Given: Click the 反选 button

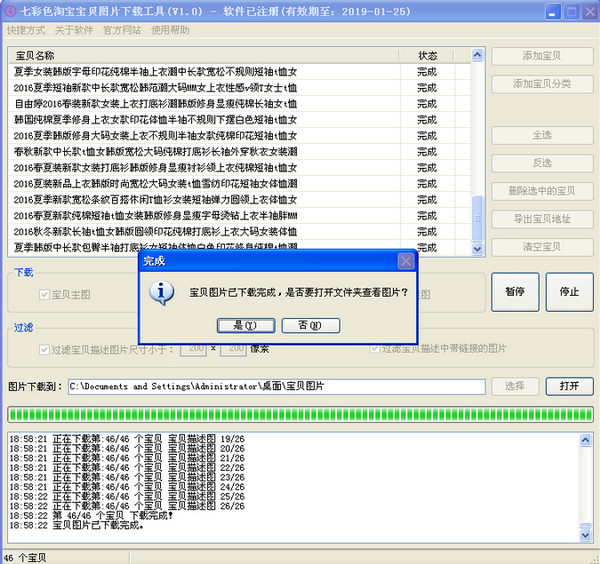Looking at the screenshot, I should (542, 163).
